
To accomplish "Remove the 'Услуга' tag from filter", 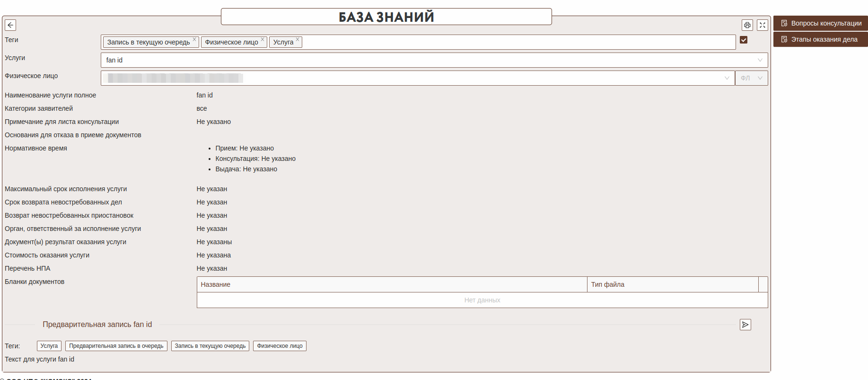I will 298,40.
